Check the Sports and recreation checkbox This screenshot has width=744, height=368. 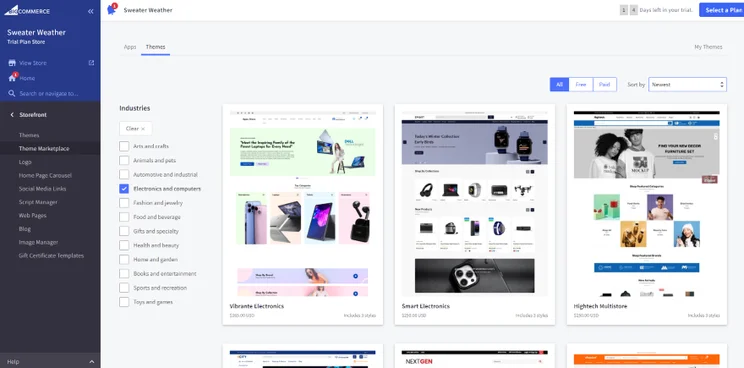(x=124, y=288)
